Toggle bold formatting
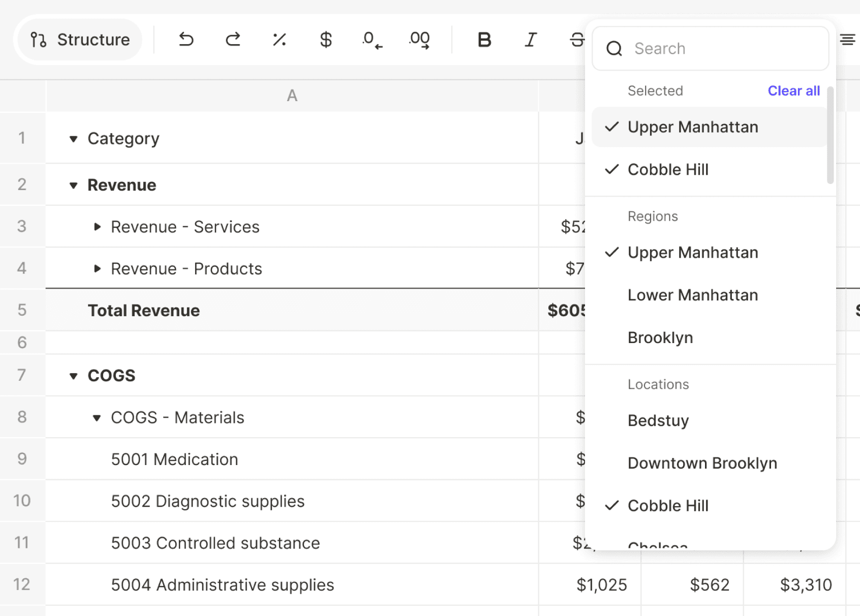Screen dimensions: 860x616 [x=484, y=40]
